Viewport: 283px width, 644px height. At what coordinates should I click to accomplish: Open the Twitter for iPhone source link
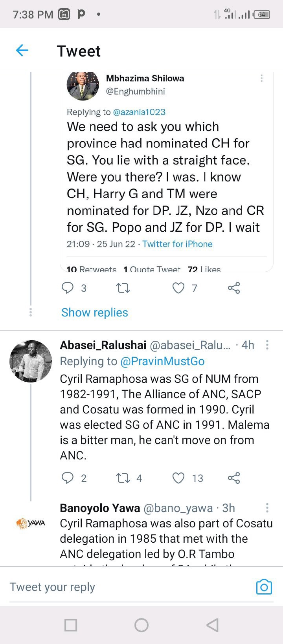[177, 244]
